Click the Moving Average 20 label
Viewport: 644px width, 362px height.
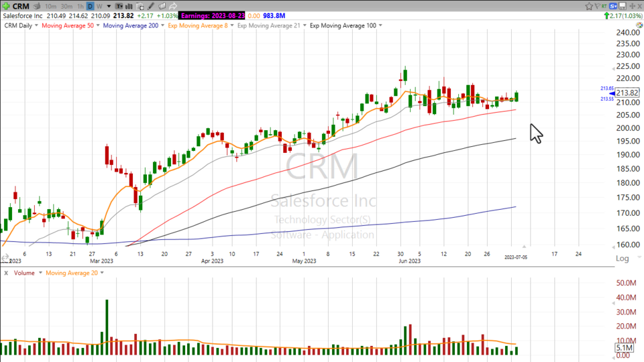72,273
